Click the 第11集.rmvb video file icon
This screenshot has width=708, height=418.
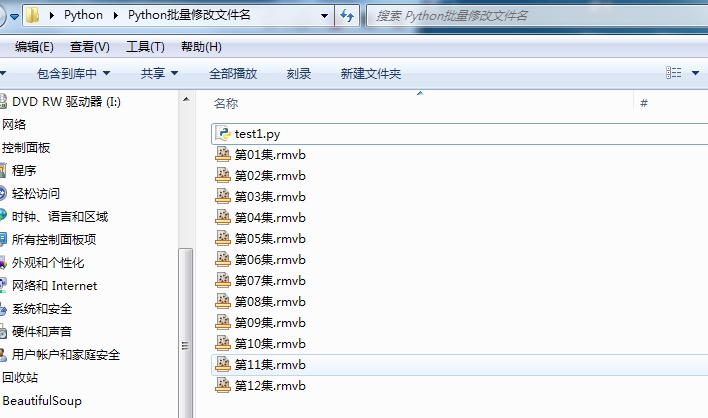223,364
